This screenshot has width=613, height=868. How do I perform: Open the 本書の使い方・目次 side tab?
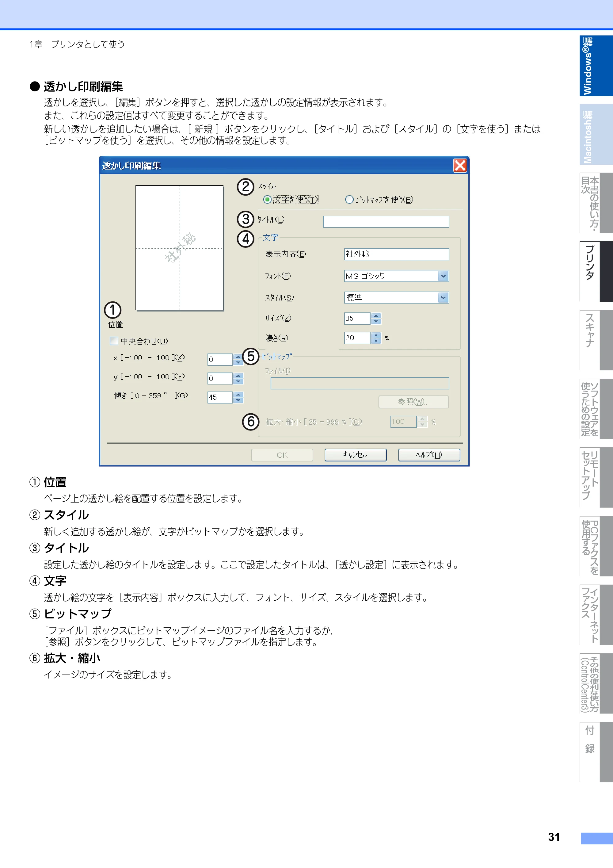tap(596, 203)
